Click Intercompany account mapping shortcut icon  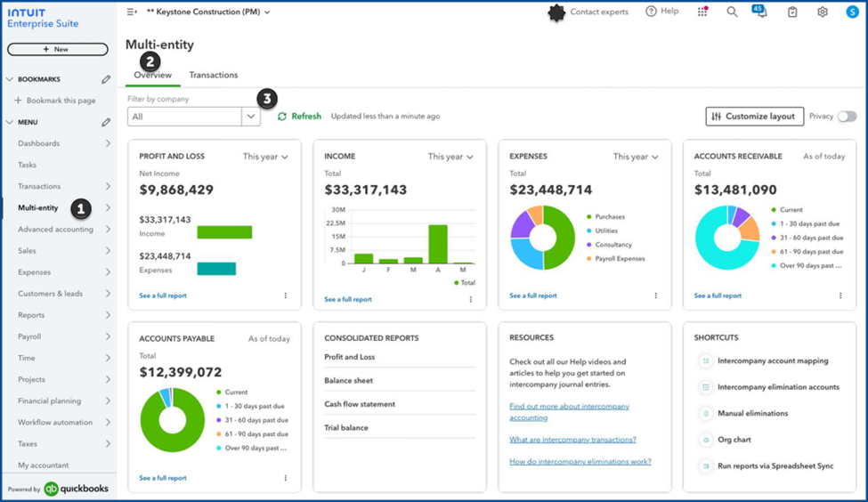[706, 360]
